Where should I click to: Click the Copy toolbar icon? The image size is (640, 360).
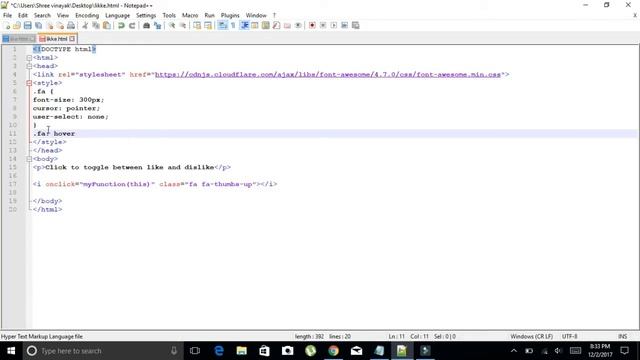click(x=96, y=26)
